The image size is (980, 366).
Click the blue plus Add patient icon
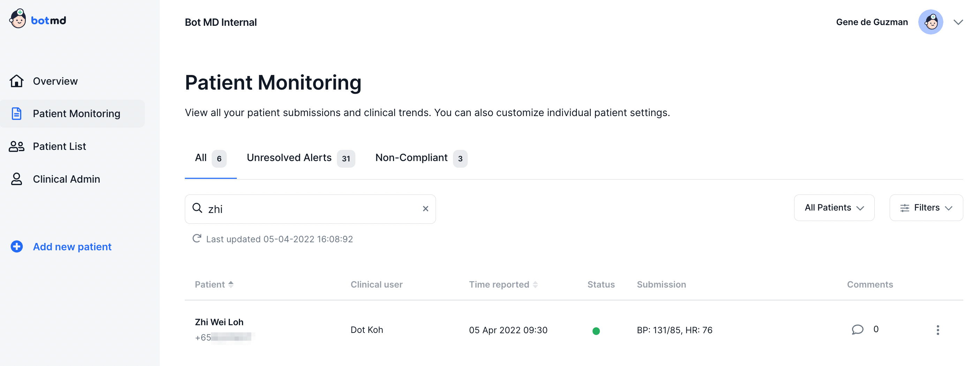point(16,247)
